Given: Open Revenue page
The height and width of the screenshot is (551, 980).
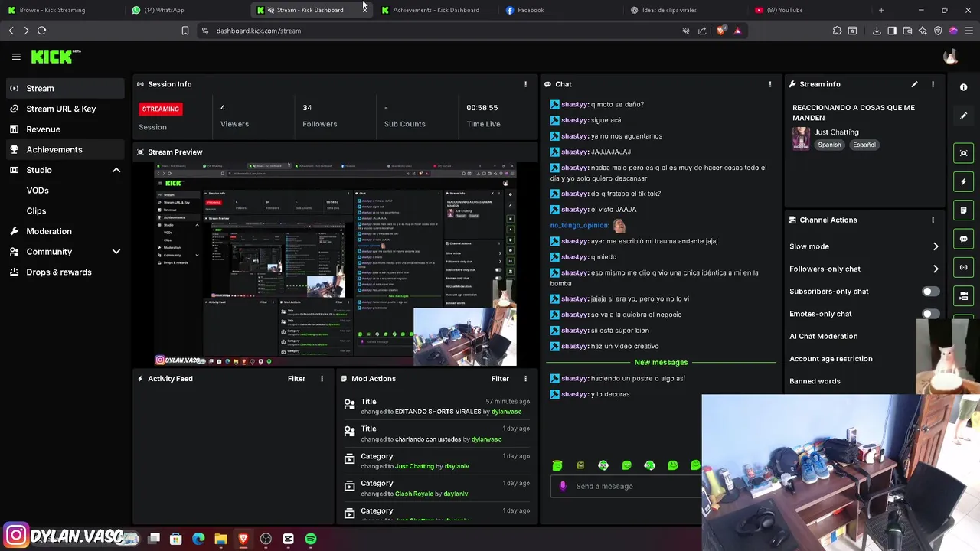Looking at the screenshot, I should click(x=64, y=129).
